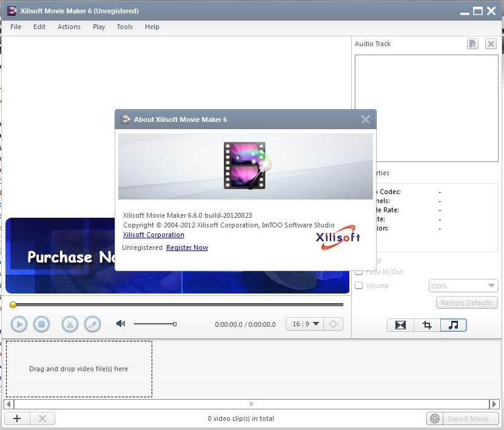Mute audio with the speaker icon

click(x=121, y=324)
